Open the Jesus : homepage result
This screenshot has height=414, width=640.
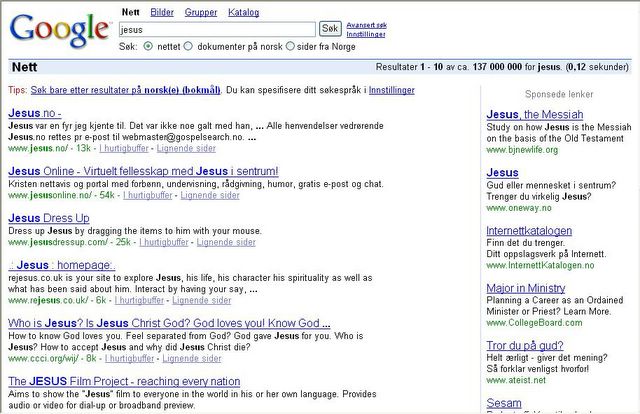(62, 265)
